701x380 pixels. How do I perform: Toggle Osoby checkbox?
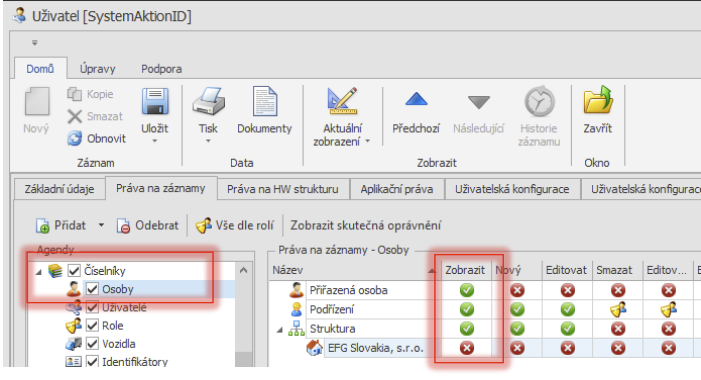pos(92,289)
